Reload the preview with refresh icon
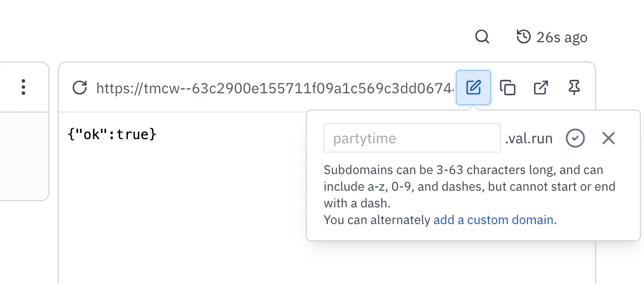Viewport: 644px width, 284px height. [x=79, y=88]
